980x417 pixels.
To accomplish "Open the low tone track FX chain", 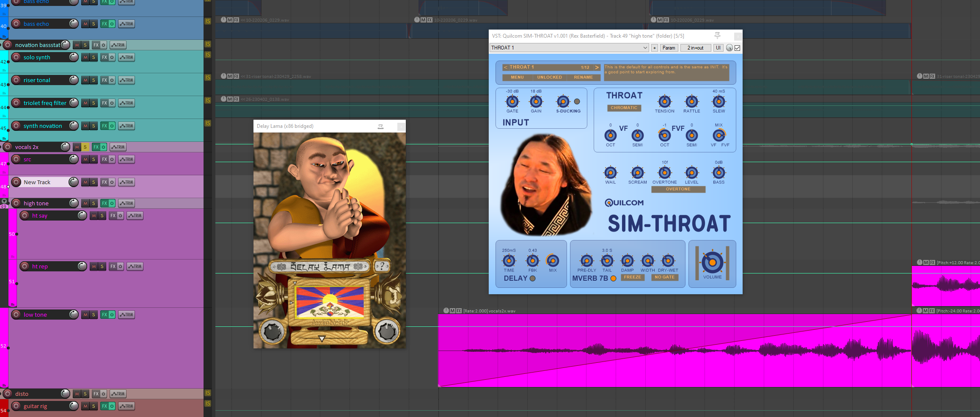I will (x=105, y=315).
